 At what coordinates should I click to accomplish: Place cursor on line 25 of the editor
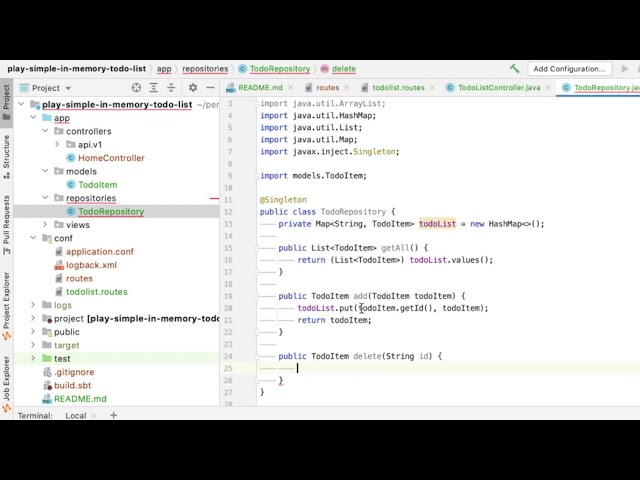[448, 368]
